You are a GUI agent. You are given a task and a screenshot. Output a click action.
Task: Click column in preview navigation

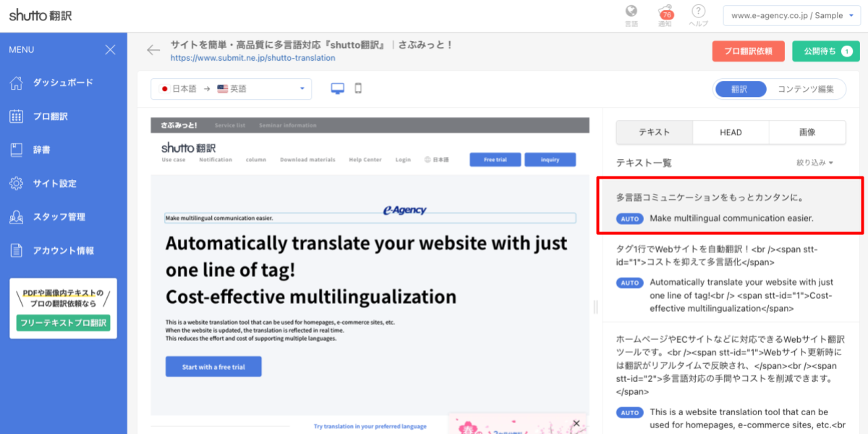click(256, 160)
